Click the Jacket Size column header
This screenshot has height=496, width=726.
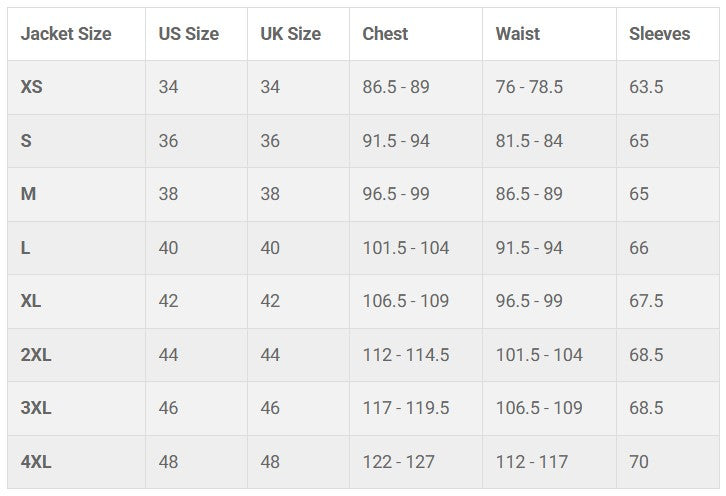coord(66,34)
